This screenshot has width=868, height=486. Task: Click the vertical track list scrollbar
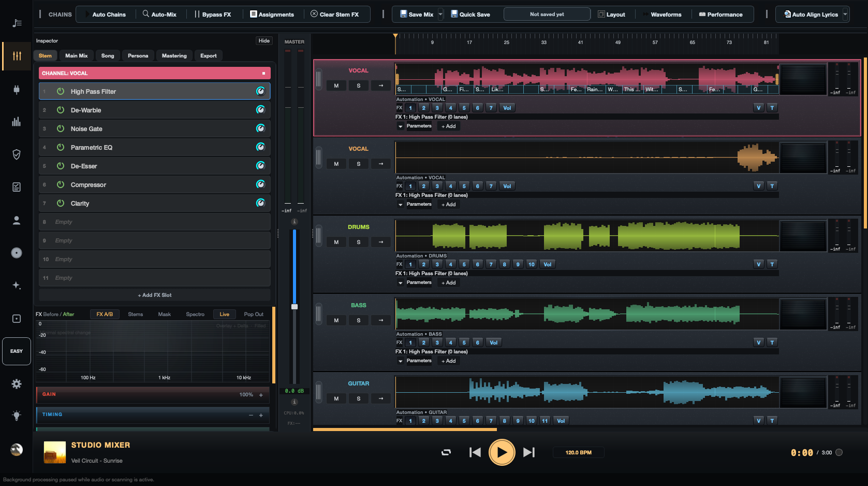point(865,144)
